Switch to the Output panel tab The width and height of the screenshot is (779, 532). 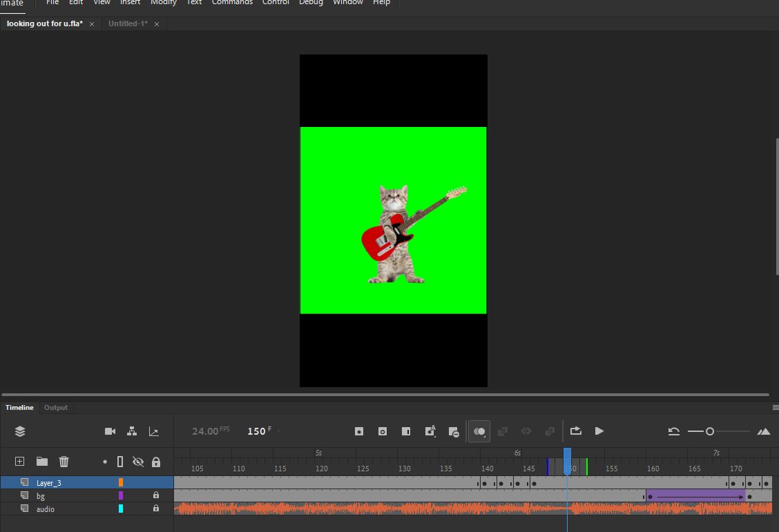(56, 407)
